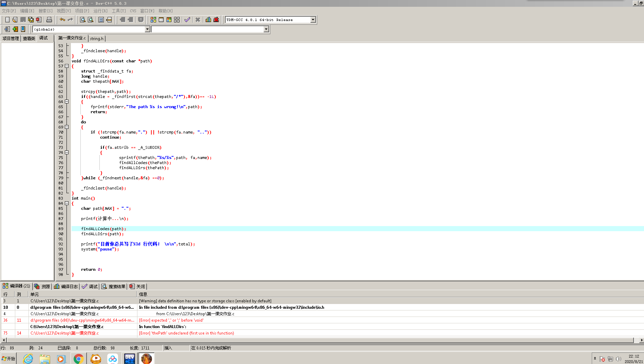Click the Redo arrow icon

(70, 20)
